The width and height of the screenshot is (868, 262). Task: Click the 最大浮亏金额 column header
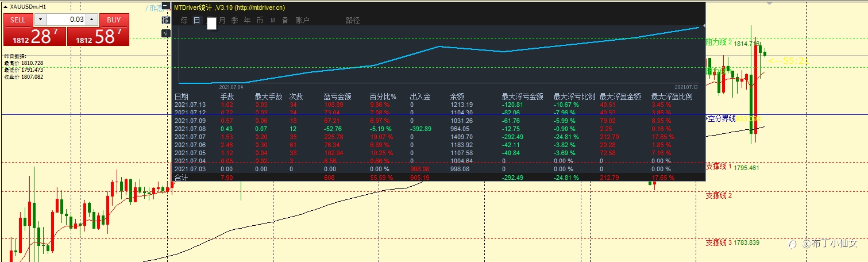coord(522,97)
